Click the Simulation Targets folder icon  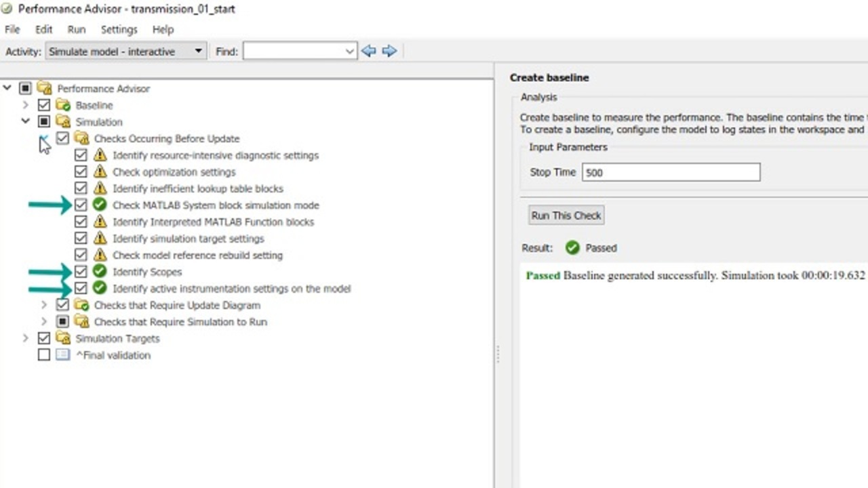63,338
